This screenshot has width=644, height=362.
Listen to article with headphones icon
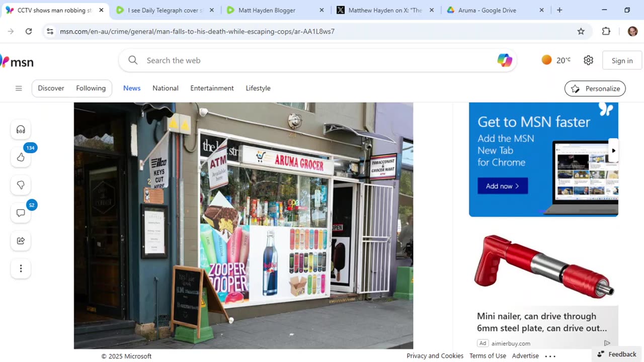click(21, 130)
